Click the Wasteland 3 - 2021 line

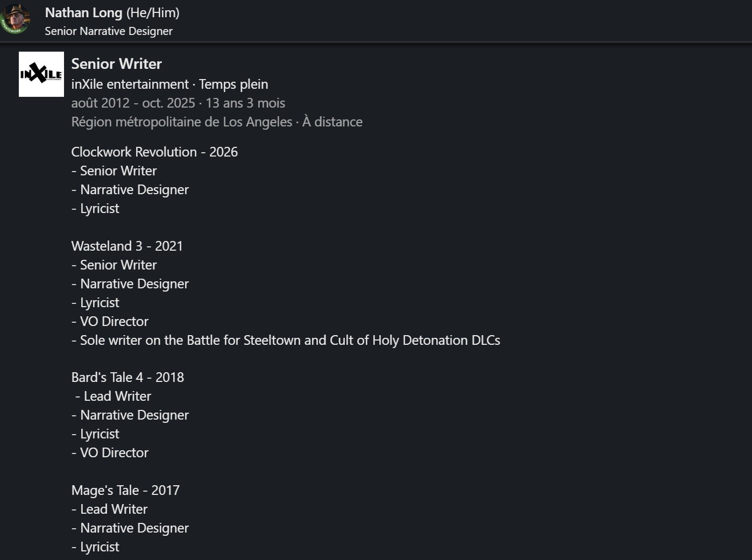click(x=127, y=246)
